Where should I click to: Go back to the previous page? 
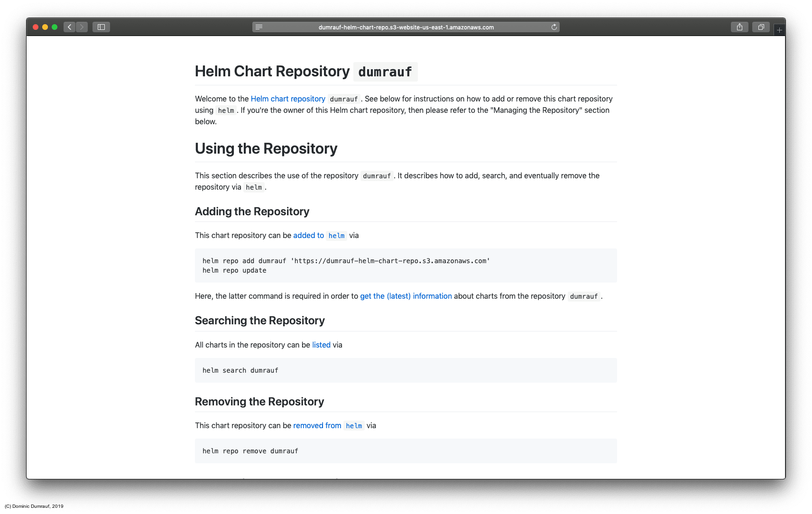click(69, 27)
